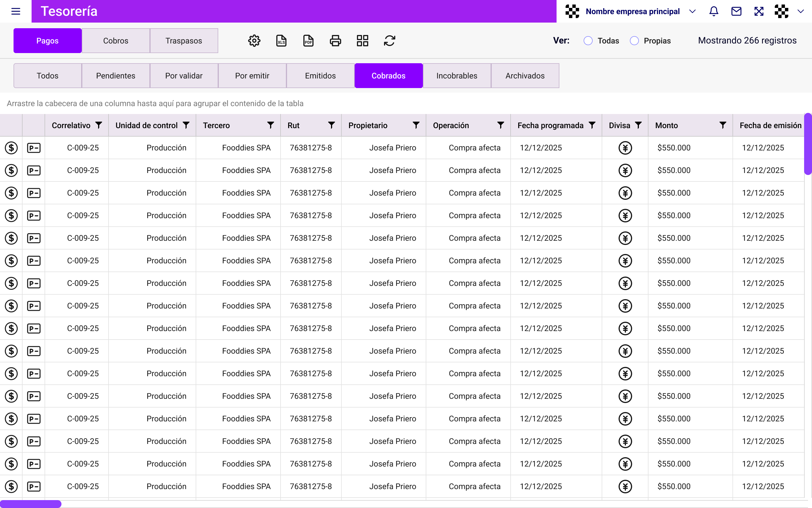Print the table with printer icon

click(x=336, y=41)
